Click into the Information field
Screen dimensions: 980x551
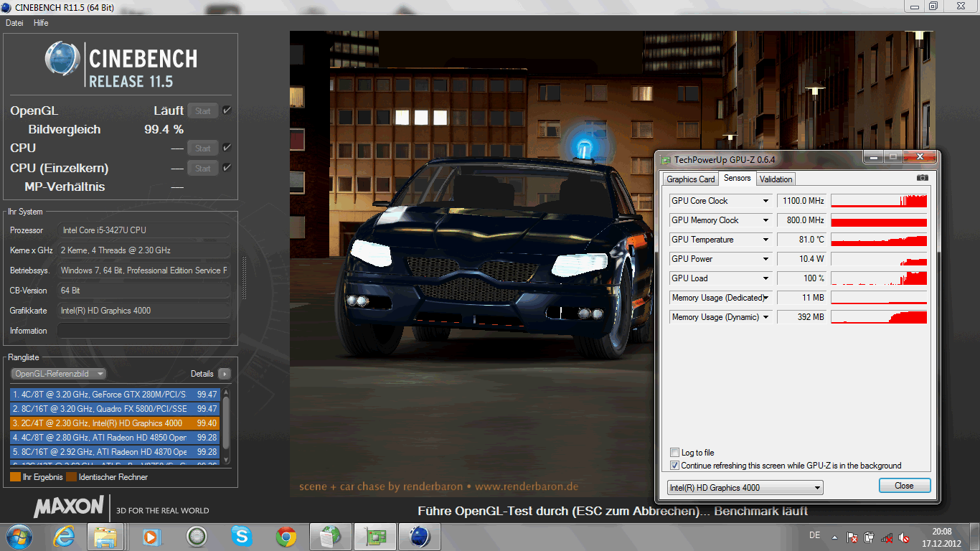(143, 331)
